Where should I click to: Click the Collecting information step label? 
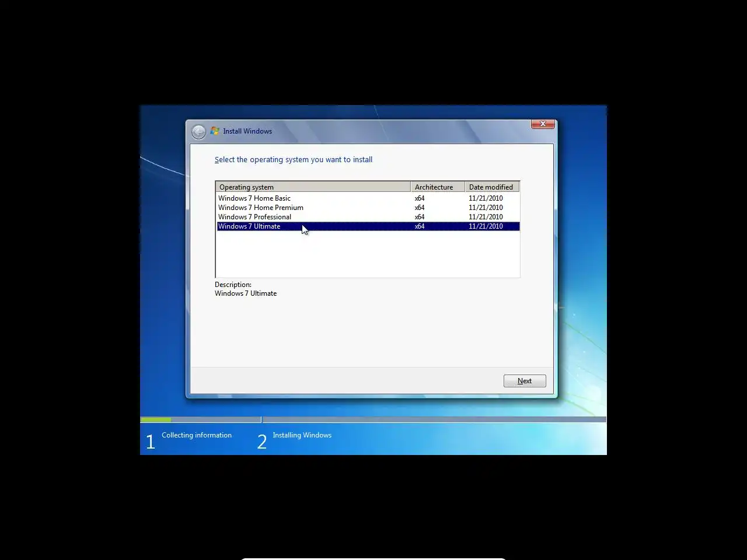pos(197,435)
